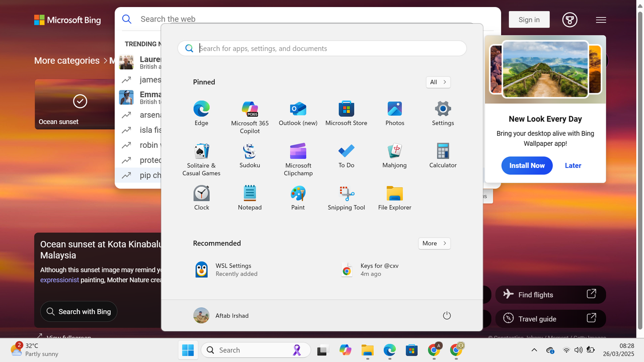Launch Microsoft 365 Copilot
The image size is (644, 362).
(x=250, y=117)
